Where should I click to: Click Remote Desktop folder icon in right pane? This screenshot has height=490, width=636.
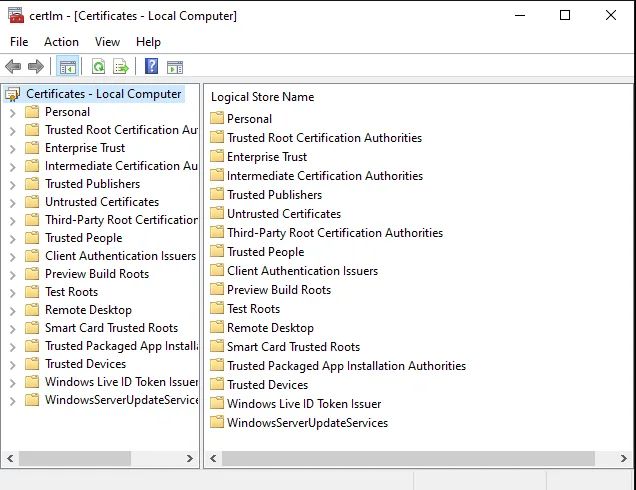pos(217,327)
